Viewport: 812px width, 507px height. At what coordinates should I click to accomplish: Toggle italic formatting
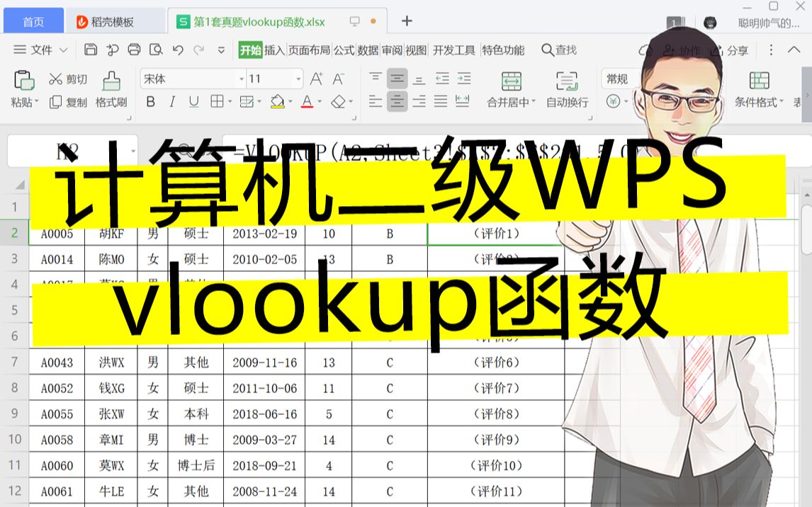[172, 101]
